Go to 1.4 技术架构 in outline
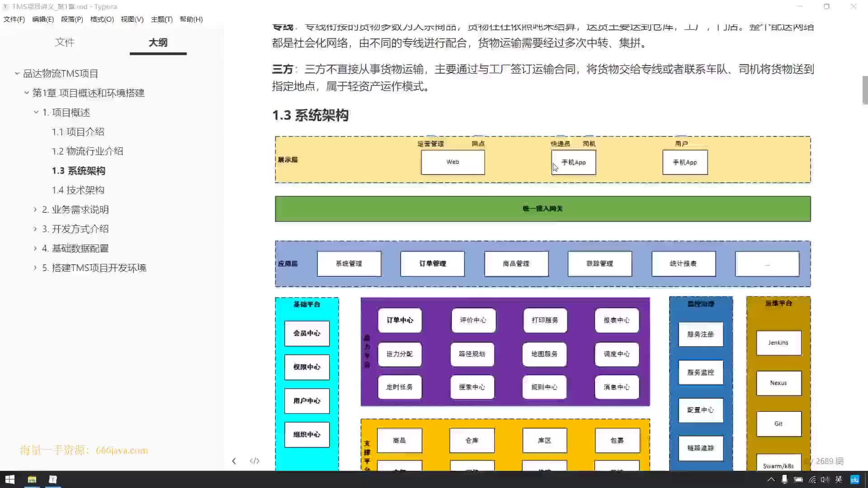This screenshot has width=868, height=488. tap(78, 190)
